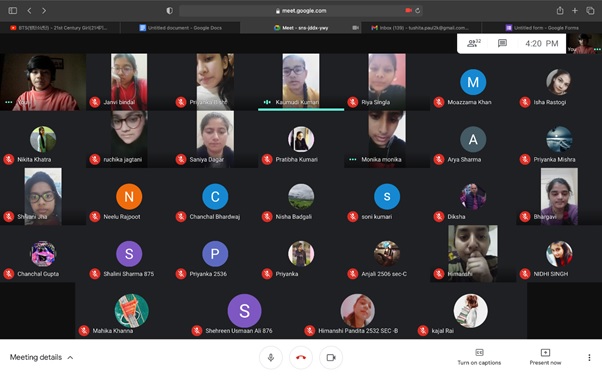Click the Present now button

coord(545,357)
